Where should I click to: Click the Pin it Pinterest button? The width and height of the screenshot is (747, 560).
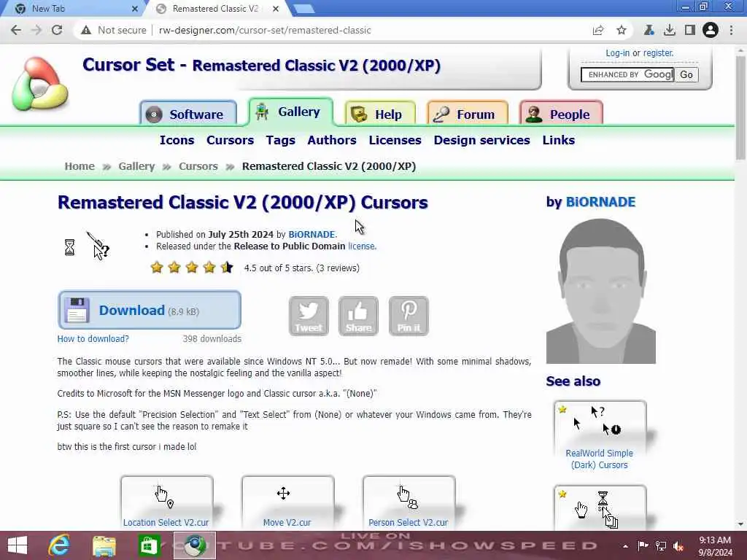point(409,316)
